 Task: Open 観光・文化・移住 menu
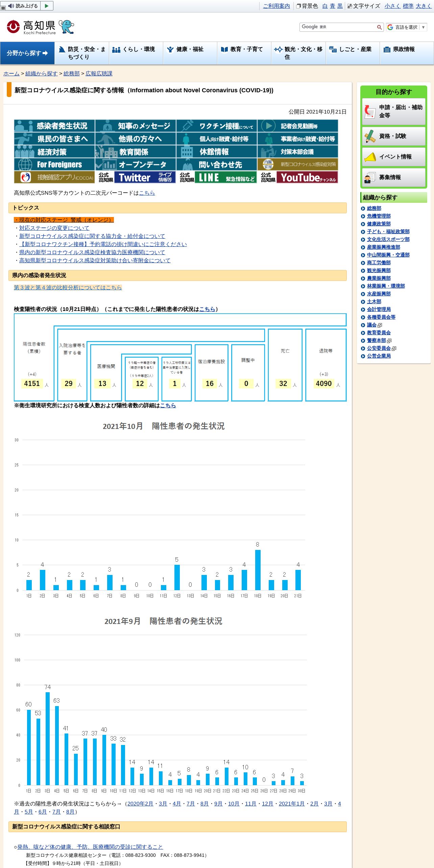pyautogui.click(x=299, y=53)
